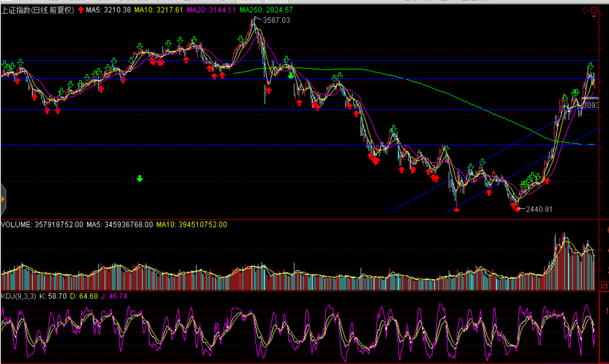
Task: Click the isolated solid green down arrow
Action: 140,179
